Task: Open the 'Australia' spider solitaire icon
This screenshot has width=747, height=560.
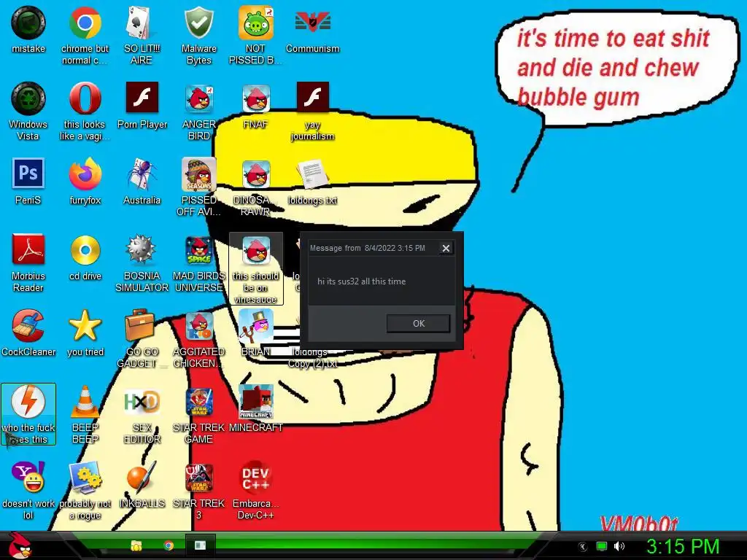Action: pyautogui.click(x=142, y=182)
